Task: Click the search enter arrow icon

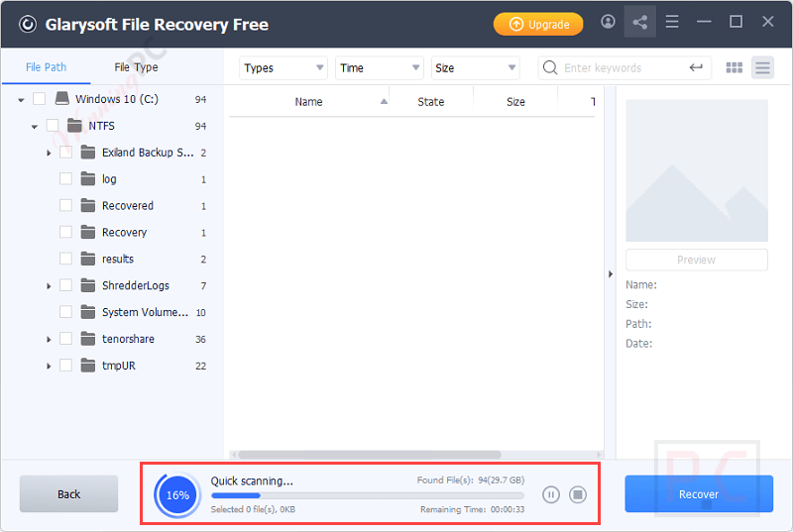Action: 696,67
